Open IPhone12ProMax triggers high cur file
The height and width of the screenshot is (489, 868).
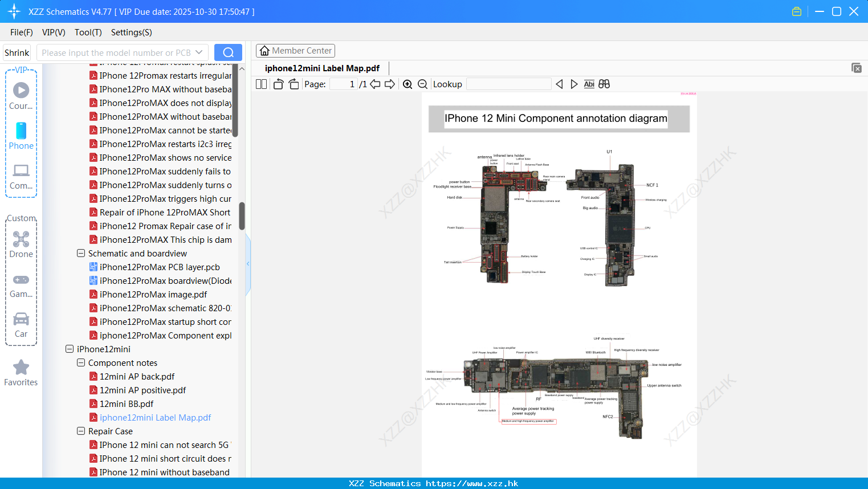(x=160, y=199)
